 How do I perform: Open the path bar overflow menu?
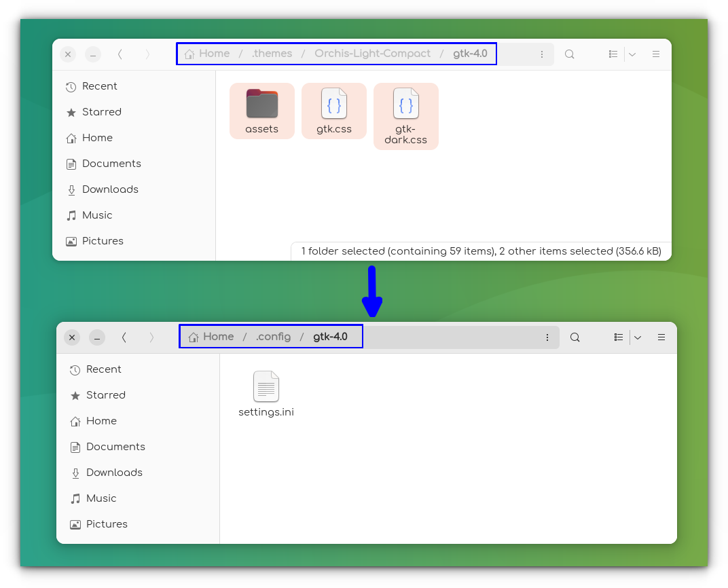[542, 54]
